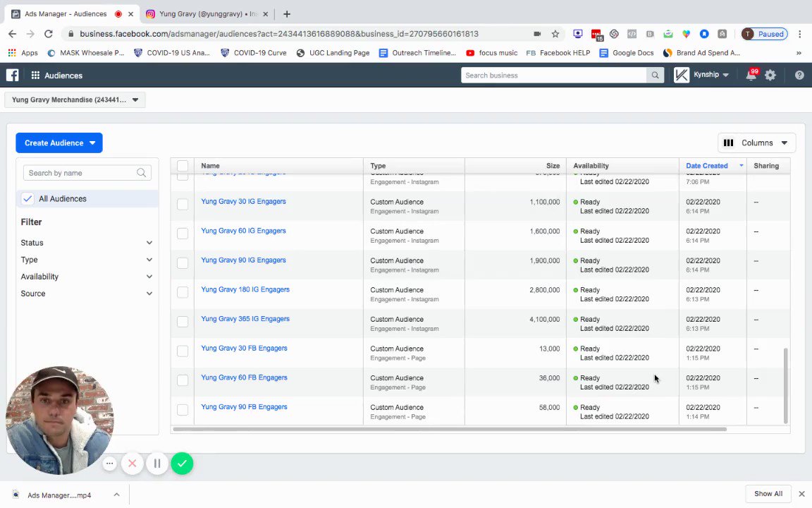Check the box for Yung Gravy 60 IG Engagers
This screenshot has width=812, height=508.
[183, 234]
